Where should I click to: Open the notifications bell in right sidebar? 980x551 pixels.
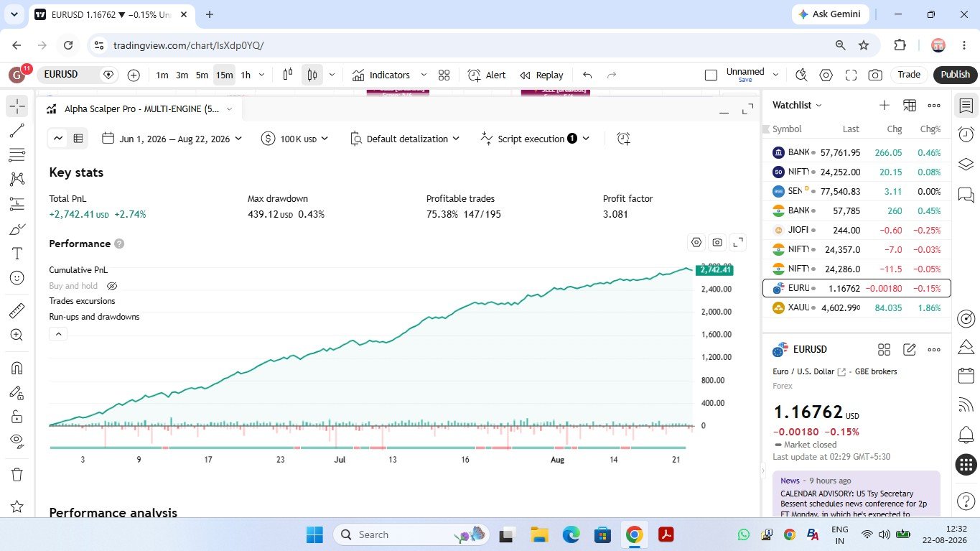tap(966, 435)
